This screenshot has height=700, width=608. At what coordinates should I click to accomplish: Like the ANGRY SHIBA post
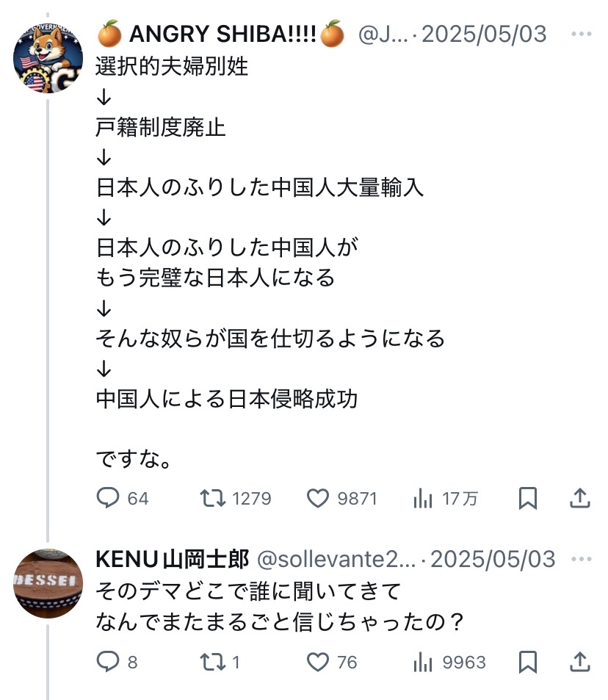pos(318,499)
